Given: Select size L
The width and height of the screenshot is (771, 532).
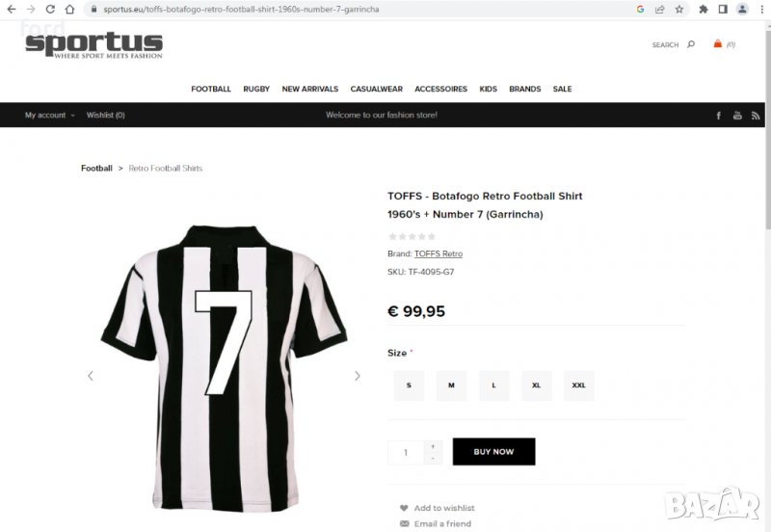Looking at the screenshot, I should coord(493,386).
